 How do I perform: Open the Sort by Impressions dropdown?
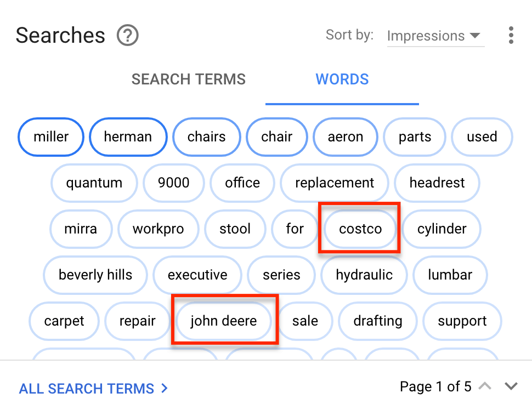coord(435,36)
